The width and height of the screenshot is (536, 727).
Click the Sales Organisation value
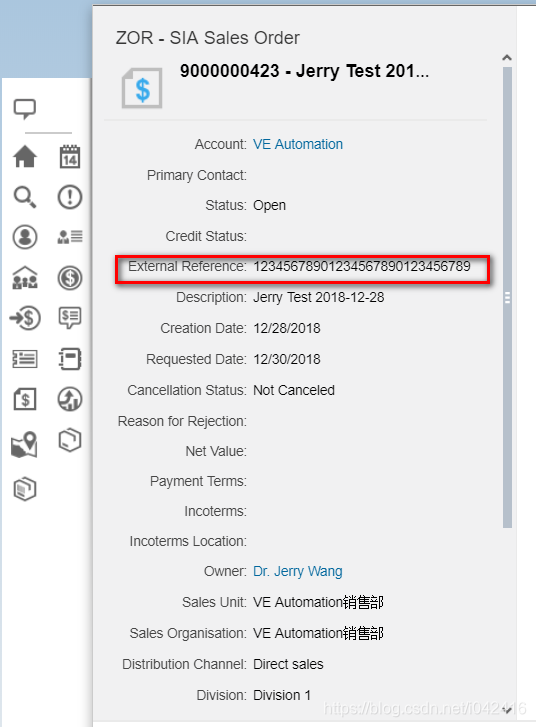(319, 633)
